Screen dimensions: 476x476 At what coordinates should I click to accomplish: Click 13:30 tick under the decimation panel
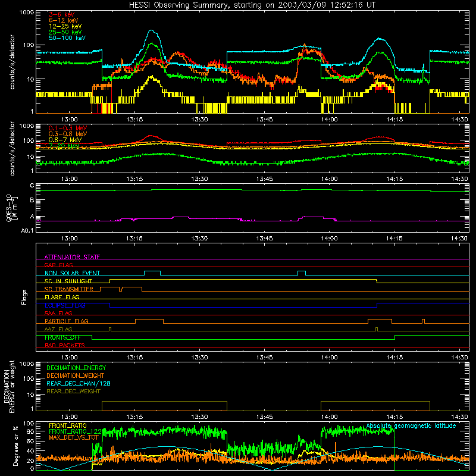pyautogui.click(x=199, y=417)
